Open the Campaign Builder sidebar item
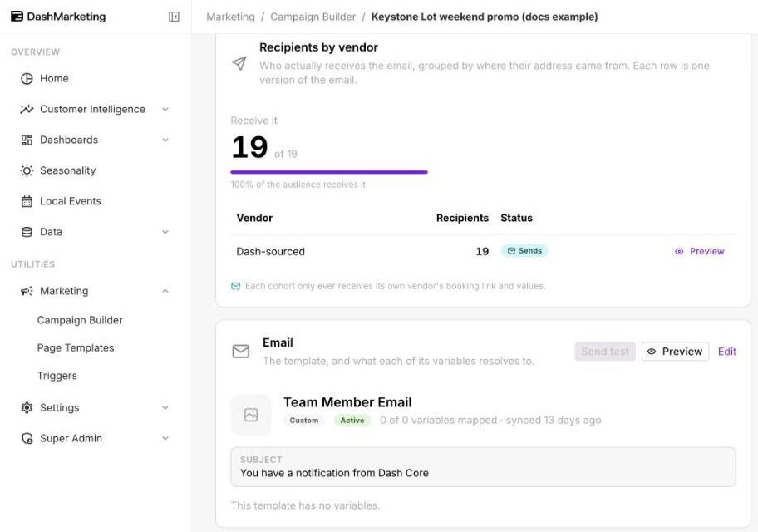The image size is (758, 532). [80, 320]
